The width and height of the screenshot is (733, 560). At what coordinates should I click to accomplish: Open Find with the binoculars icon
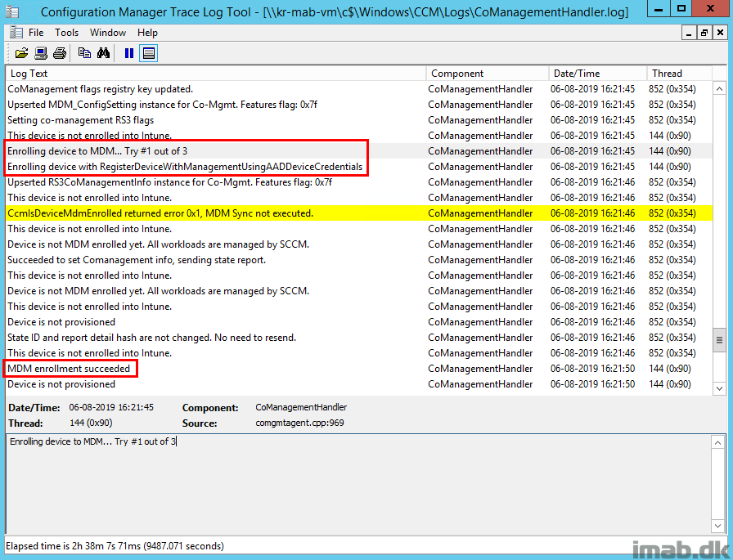[103, 53]
